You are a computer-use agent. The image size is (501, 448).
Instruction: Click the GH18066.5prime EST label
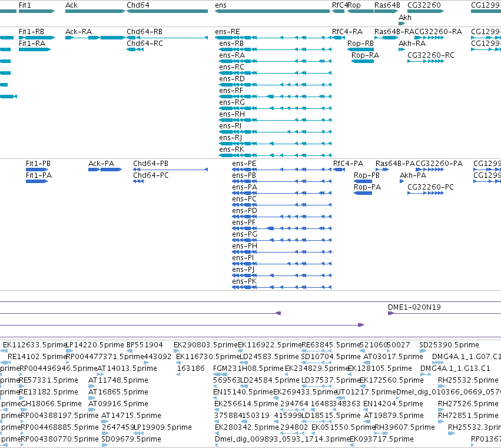51,404
